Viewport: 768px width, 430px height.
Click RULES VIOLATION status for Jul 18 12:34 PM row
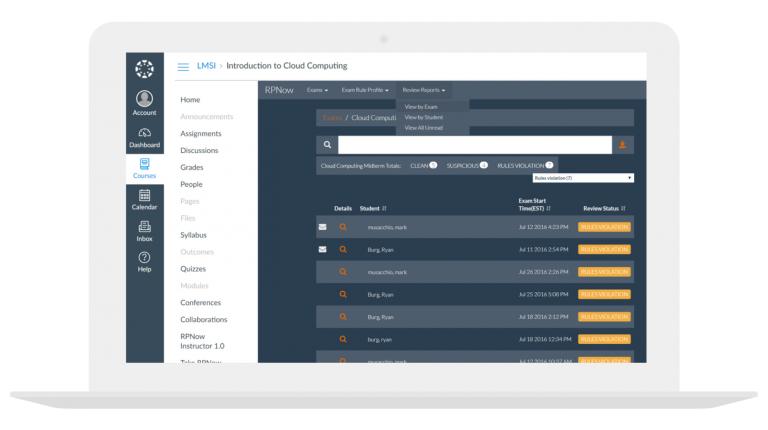(604, 339)
